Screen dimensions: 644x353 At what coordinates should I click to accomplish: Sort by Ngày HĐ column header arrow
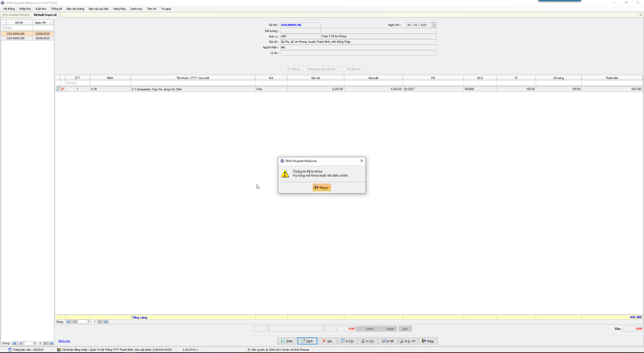point(50,23)
